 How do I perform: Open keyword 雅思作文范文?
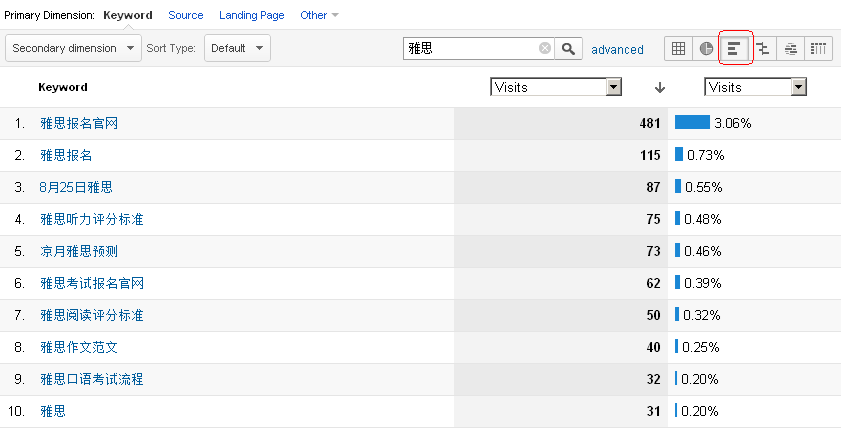click(79, 347)
